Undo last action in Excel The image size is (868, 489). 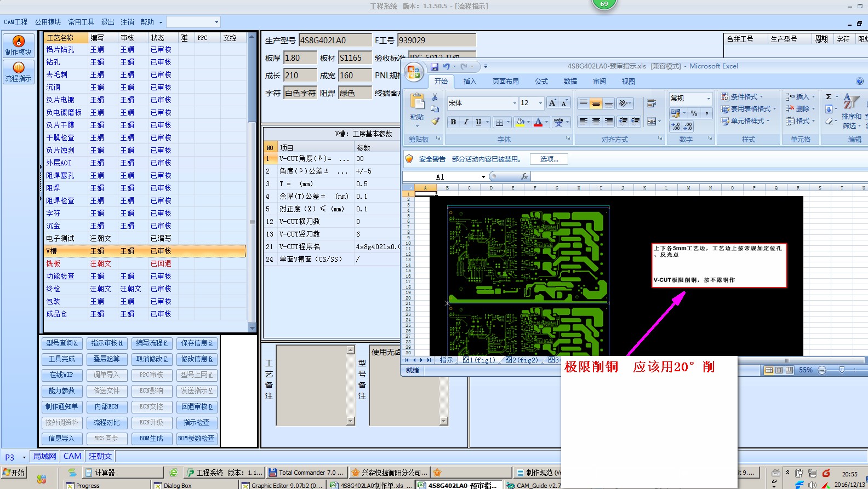[447, 66]
